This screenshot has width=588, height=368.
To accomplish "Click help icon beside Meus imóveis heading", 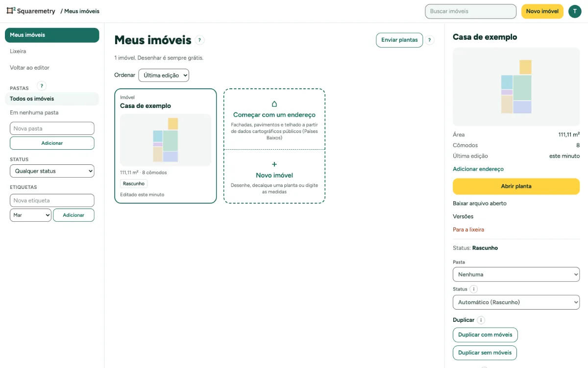I will pyautogui.click(x=199, y=40).
